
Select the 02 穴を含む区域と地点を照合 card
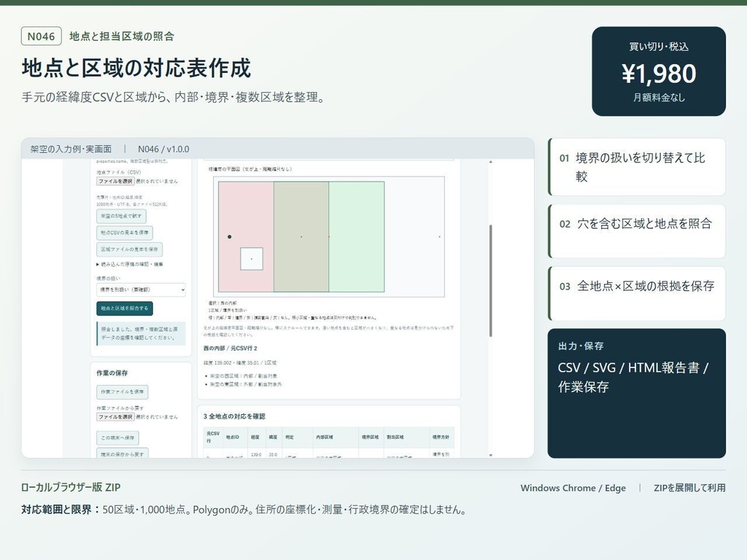click(637, 231)
